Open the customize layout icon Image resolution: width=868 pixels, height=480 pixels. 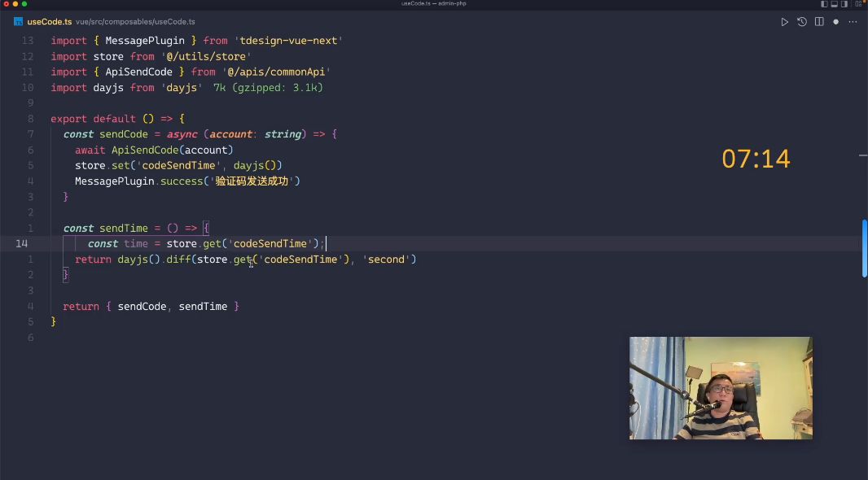(858, 4)
